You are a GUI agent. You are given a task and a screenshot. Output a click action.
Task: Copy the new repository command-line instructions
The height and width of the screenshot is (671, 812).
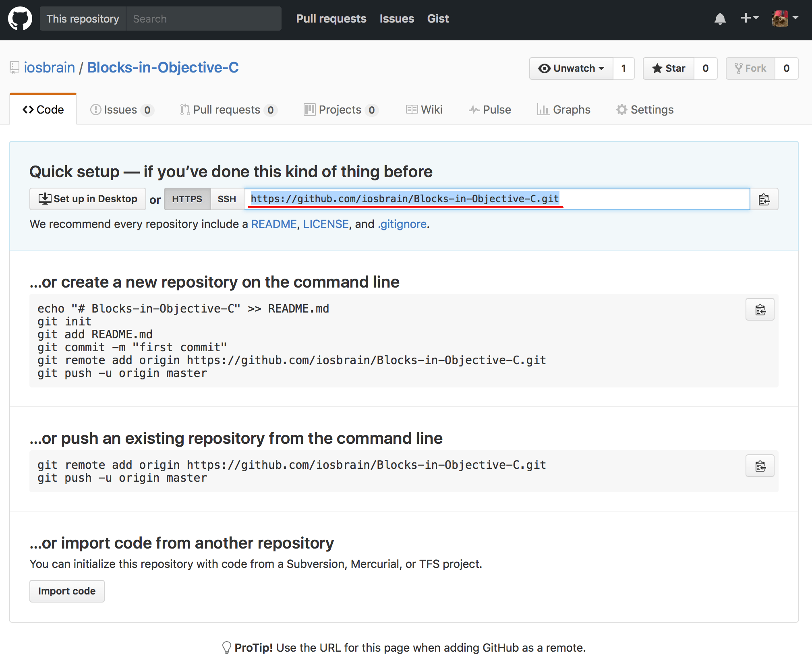pos(760,310)
